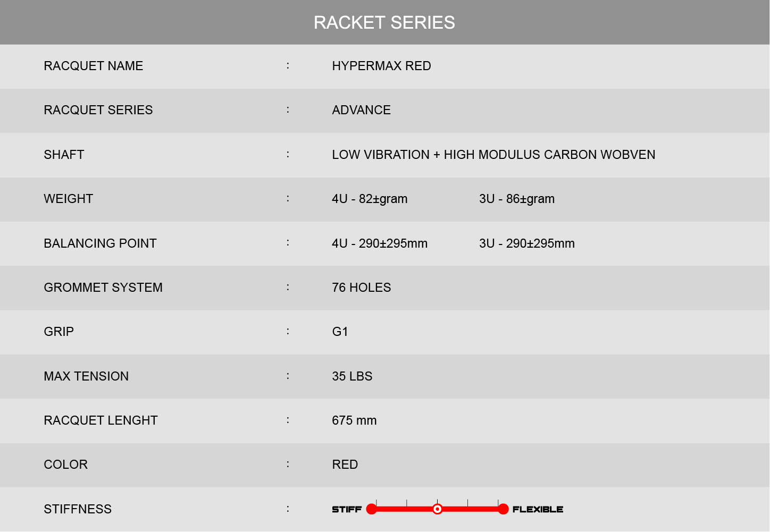This screenshot has width=770, height=532.
Task: Click the 4U - 82±gram weight value
Action: (370, 199)
